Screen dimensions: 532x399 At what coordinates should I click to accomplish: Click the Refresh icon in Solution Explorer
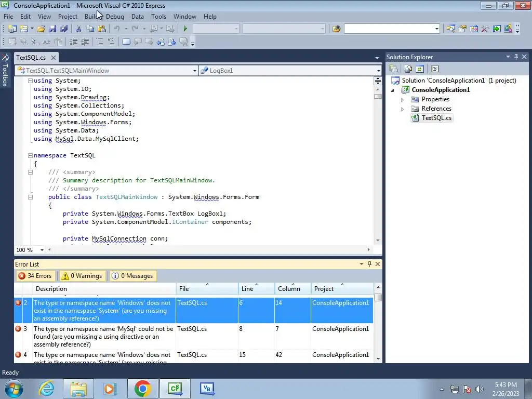420,69
